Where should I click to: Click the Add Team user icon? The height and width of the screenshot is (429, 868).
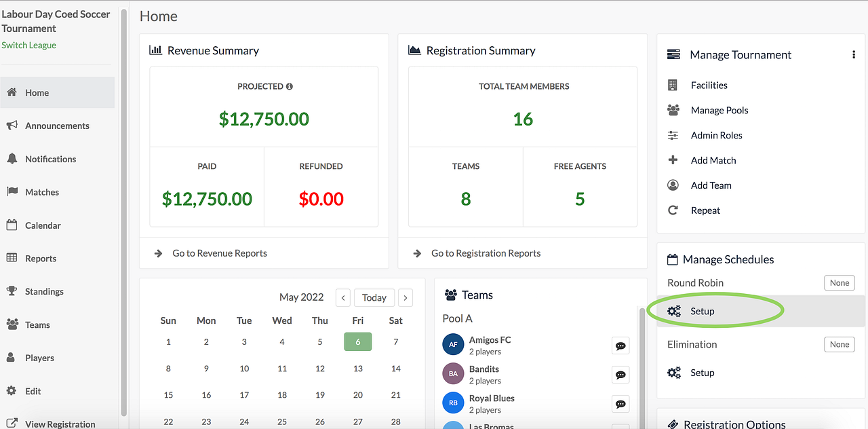pyautogui.click(x=673, y=185)
